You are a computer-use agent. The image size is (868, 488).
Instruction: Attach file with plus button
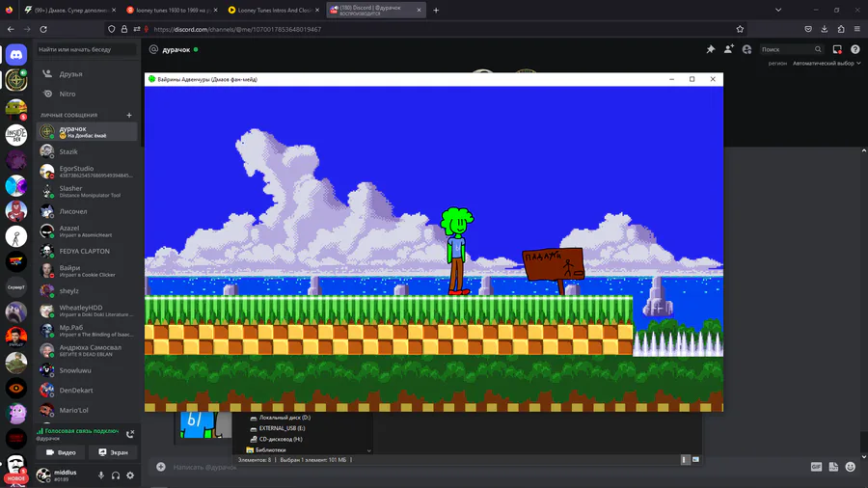(x=160, y=467)
